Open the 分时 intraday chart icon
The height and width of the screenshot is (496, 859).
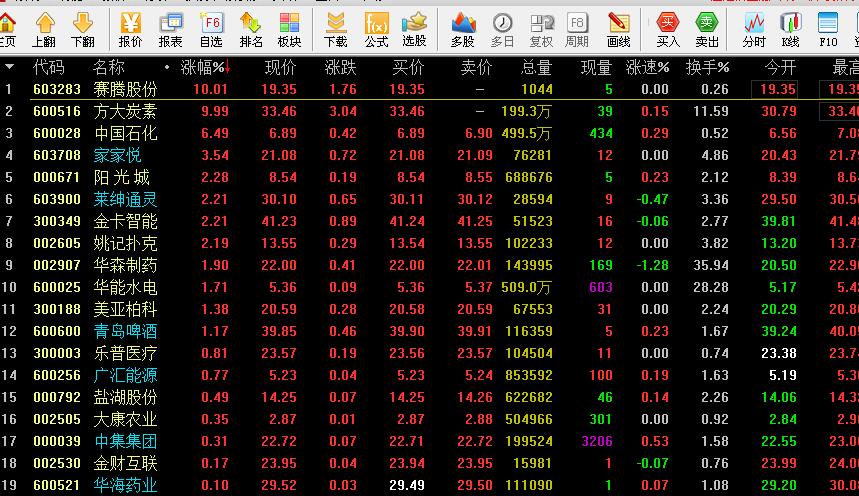click(x=754, y=29)
